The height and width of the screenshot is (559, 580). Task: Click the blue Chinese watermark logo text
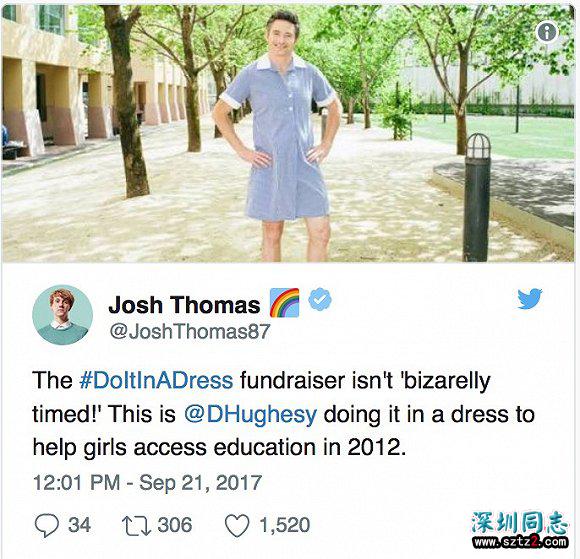[x=519, y=523]
